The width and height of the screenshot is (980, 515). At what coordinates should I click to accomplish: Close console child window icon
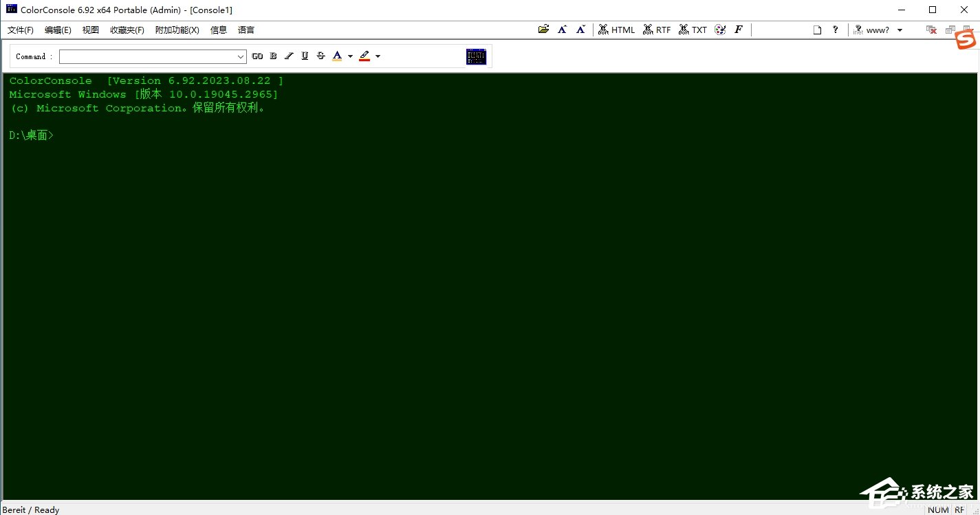(x=931, y=30)
